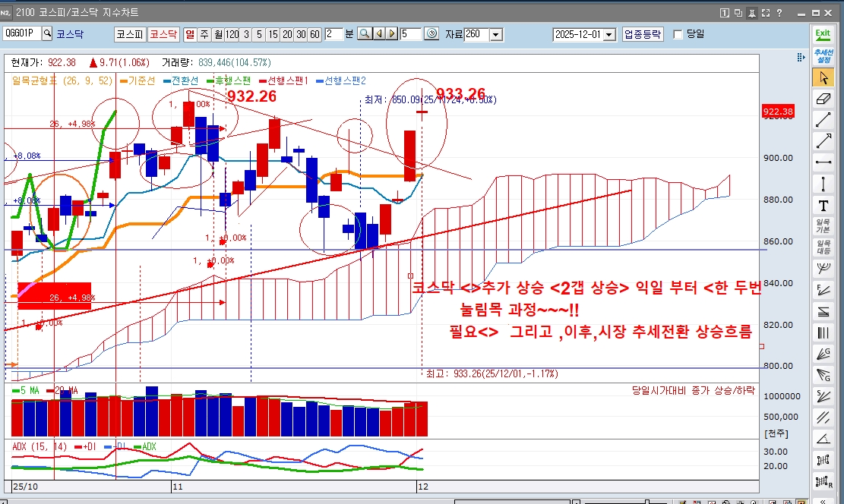This screenshot has width=844, height=504.
Task: Enable the 당일 checkbox
Action: point(678,35)
